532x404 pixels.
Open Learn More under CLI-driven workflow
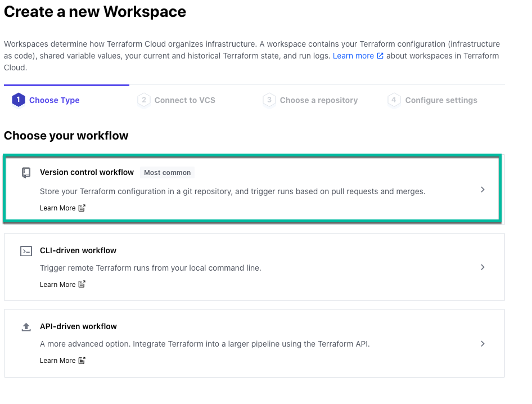(x=58, y=285)
